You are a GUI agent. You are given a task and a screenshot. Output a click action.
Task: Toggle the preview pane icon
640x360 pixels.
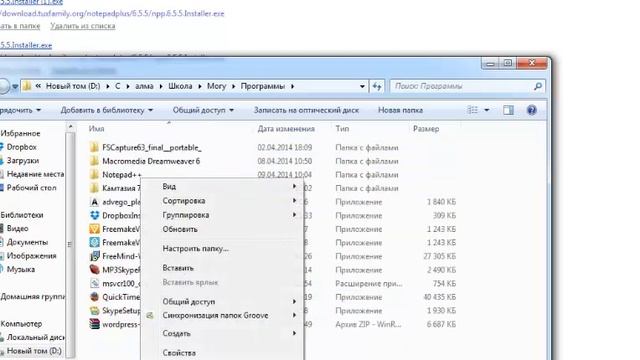(508, 110)
